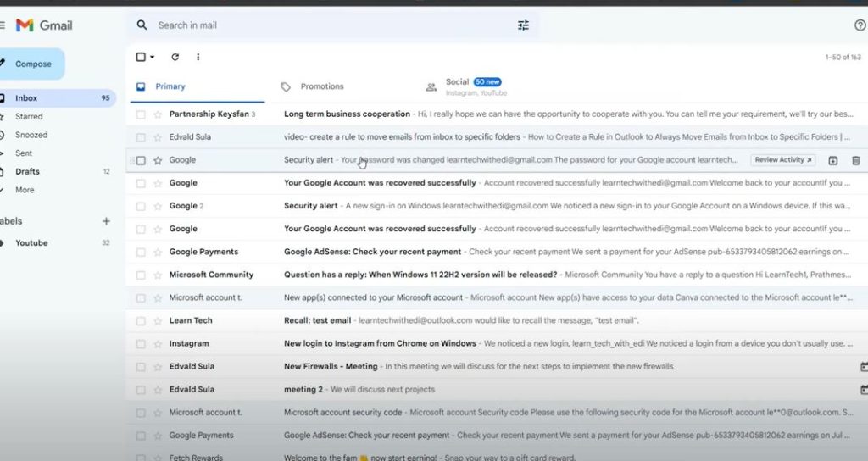Viewport: 868px width, 461px height.
Task: Select the Google password changed email checkbox
Action: tap(141, 160)
